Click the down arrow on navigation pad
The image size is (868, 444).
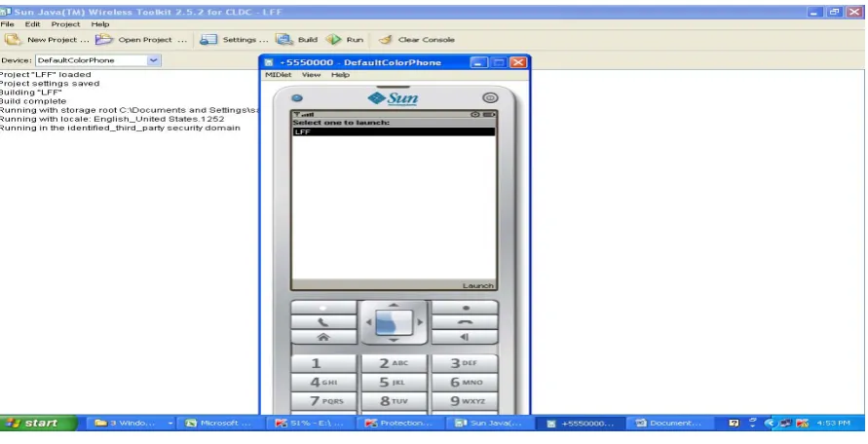click(394, 340)
